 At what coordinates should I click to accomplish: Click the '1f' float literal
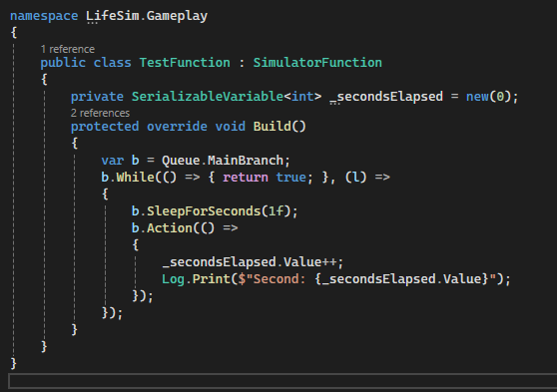click(x=277, y=211)
